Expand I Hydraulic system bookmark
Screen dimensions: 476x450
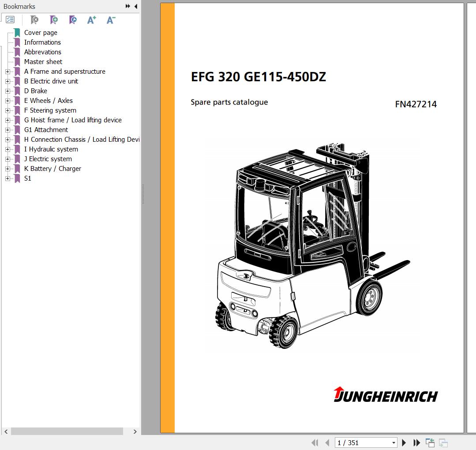pos(7,150)
